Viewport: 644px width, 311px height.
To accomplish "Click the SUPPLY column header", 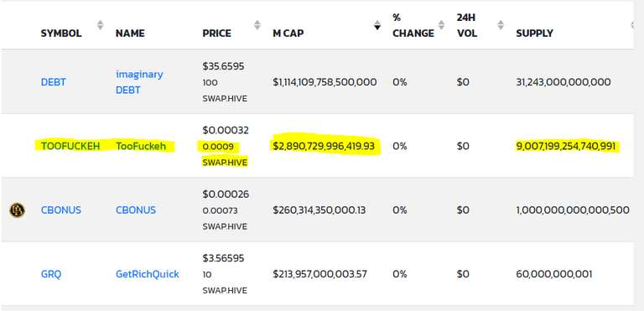I will pyautogui.click(x=535, y=34).
